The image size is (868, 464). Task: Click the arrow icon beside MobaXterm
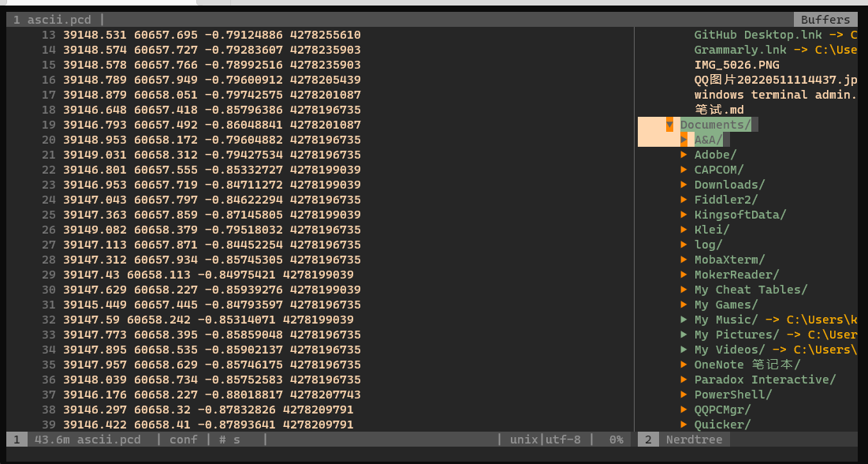pos(684,260)
